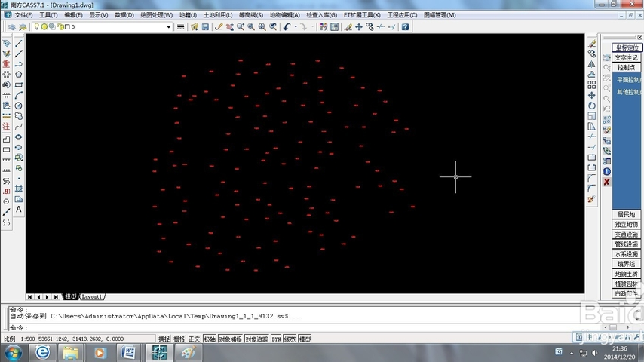Click the red 注 annotation icon

click(6, 127)
